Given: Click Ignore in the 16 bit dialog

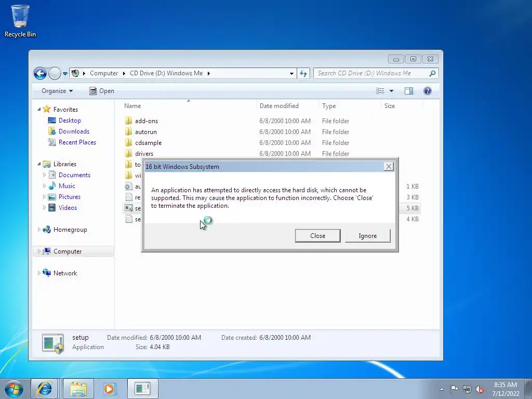Looking at the screenshot, I should [x=367, y=236].
